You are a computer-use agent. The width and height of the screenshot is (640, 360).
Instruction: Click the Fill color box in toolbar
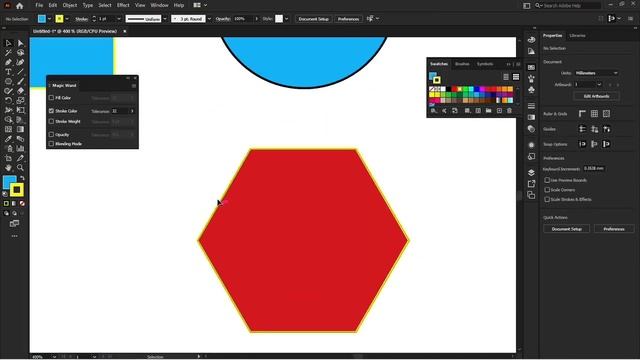point(9,182)
